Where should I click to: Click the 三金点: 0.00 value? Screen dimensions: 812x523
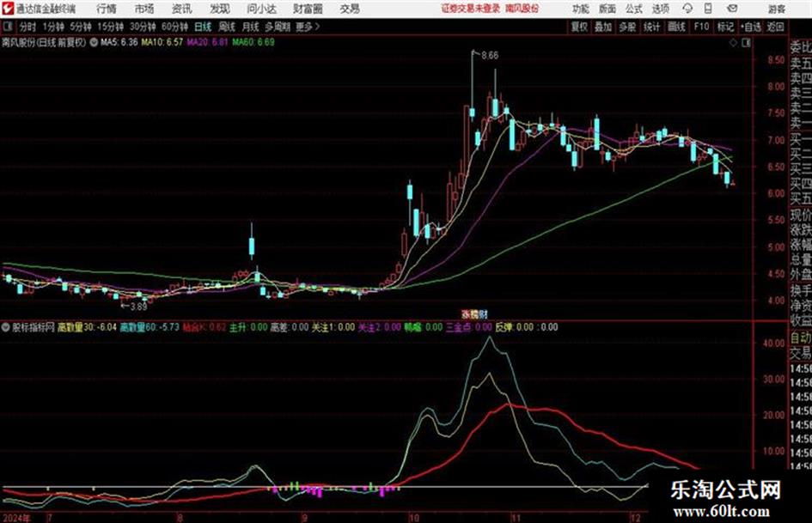(469, 327)
